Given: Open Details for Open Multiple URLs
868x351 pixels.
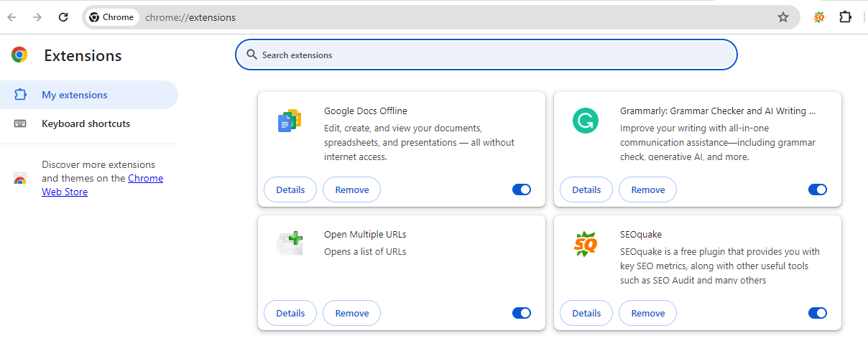Looking at the screenshot, I should coord(290,313).
